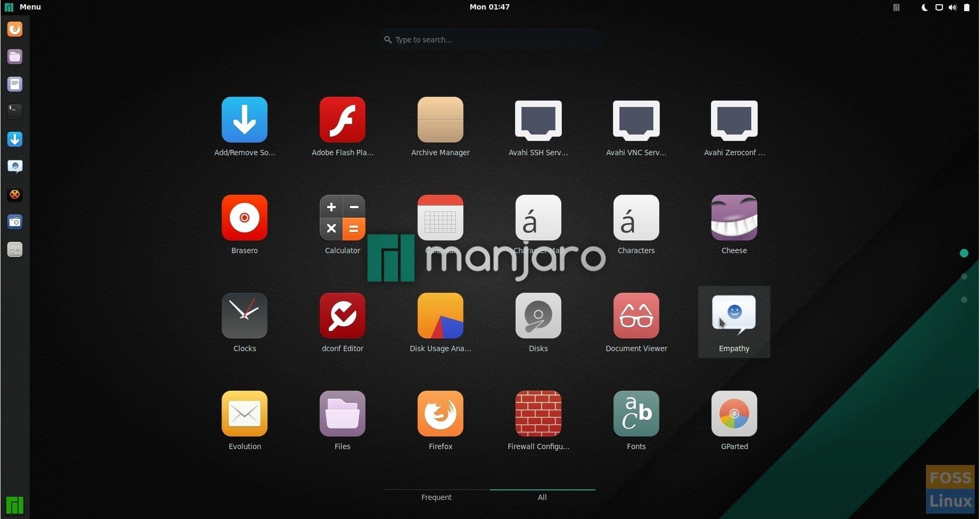Launch Terminal from the dock
Image resolution: width=980 pixels, height=519 pixels.
click(15, 112)
